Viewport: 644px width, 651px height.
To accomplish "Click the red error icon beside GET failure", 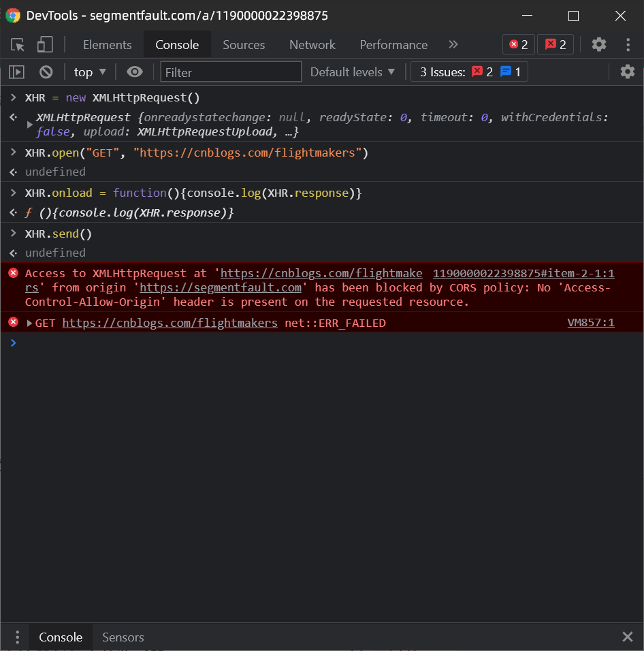I will [14, 322].
